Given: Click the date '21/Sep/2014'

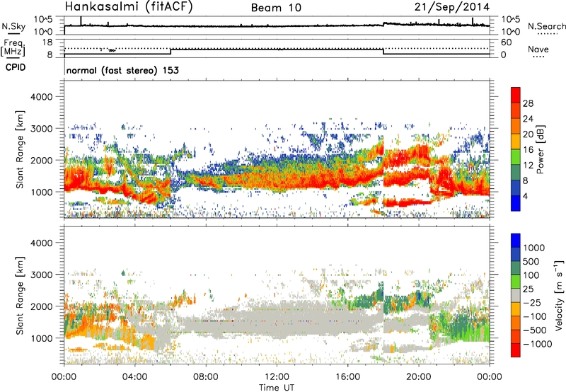Looking at the screenshot, I should pos(452,7).
